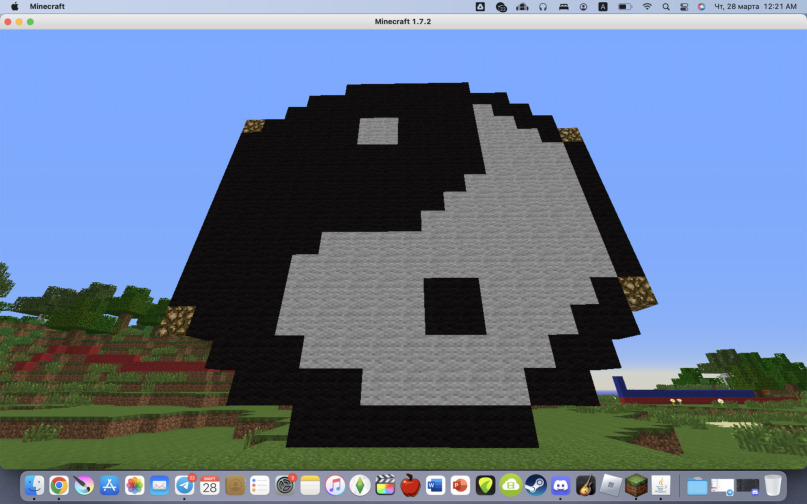Click the bed Focus mode icon
This screenshot has height=504, width=807.
(x=564, y=7)
